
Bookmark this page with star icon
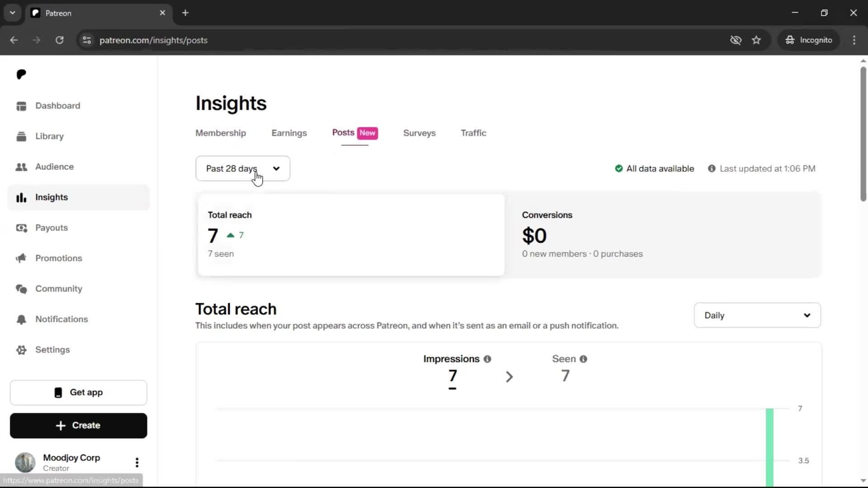[756, 40]
